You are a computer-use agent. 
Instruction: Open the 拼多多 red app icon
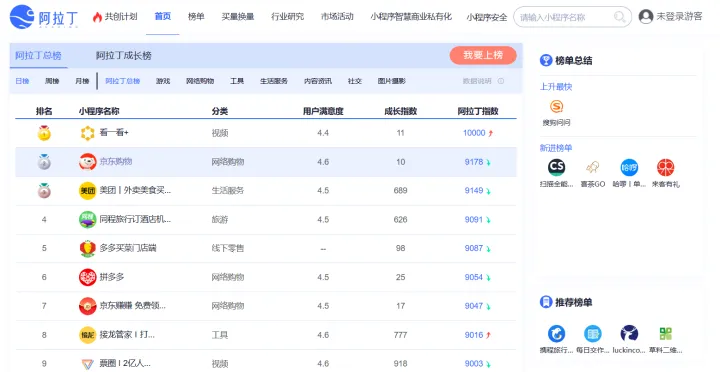coord(88,277)
